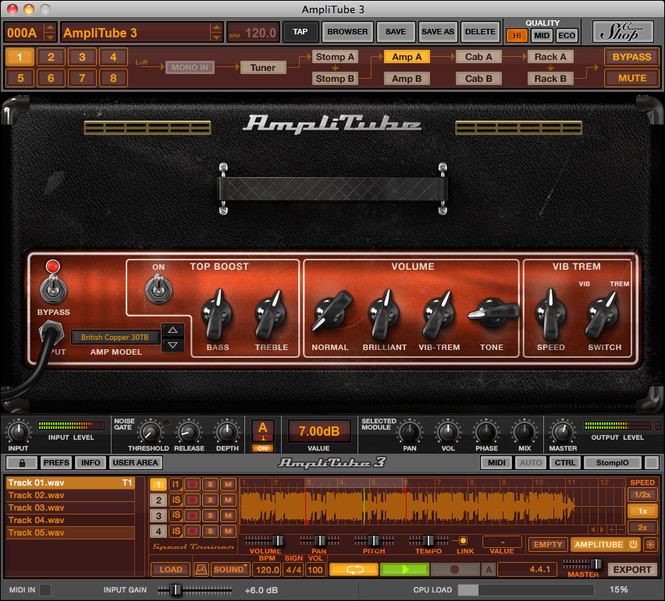Click the tuner A note display
The image size is (665, 601).
pos(263,430)
